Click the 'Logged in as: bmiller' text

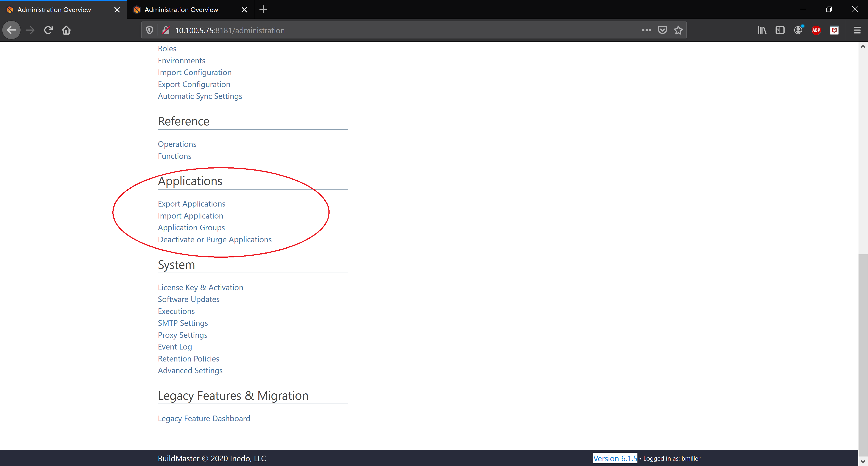coord(672,458)
